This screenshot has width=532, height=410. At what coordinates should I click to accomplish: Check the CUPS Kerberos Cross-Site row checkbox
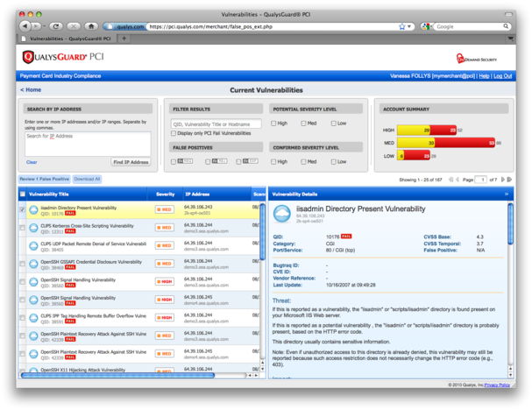23,228
